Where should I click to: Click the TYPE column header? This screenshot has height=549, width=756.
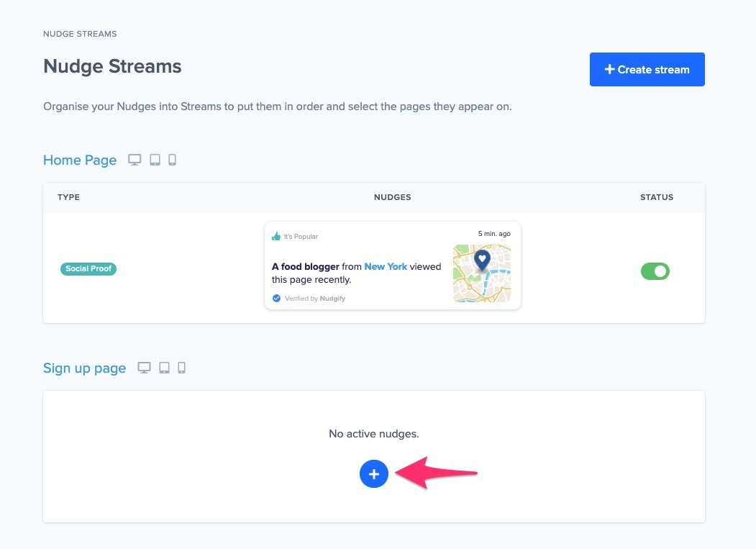(68, 197)
